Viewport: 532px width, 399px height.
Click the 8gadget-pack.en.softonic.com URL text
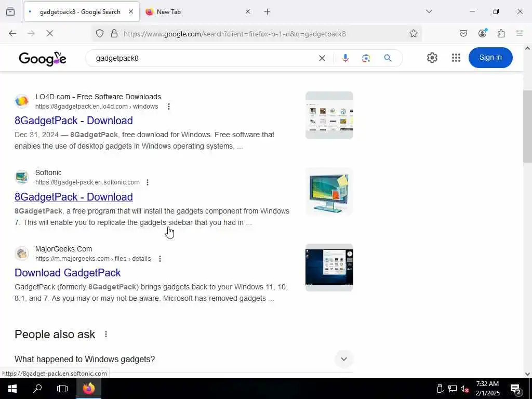click(87, 182)
